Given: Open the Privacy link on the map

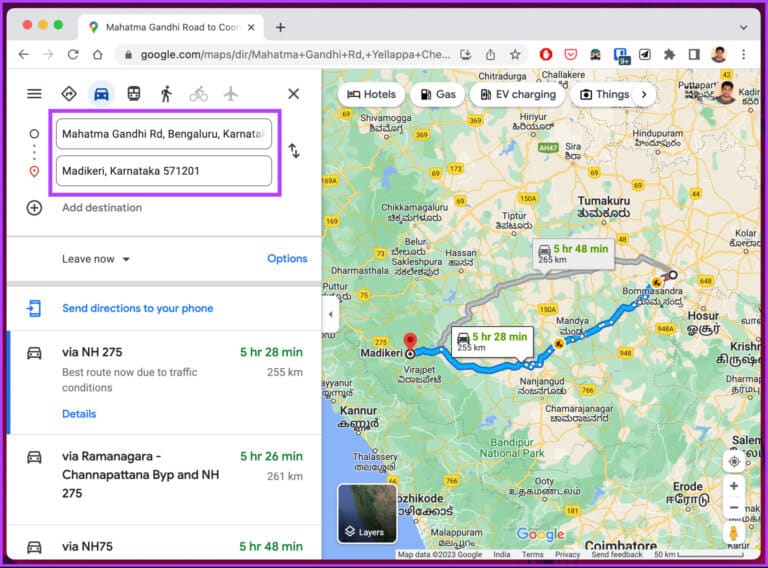Looking at the screenshot, I should (567, 554).
